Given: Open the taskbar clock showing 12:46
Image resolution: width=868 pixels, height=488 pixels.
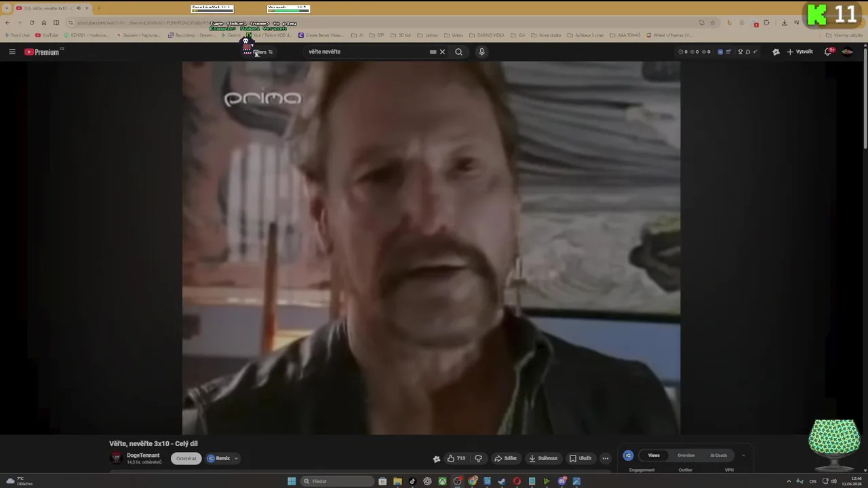Looking at the screenshot, I should (852, 481).
